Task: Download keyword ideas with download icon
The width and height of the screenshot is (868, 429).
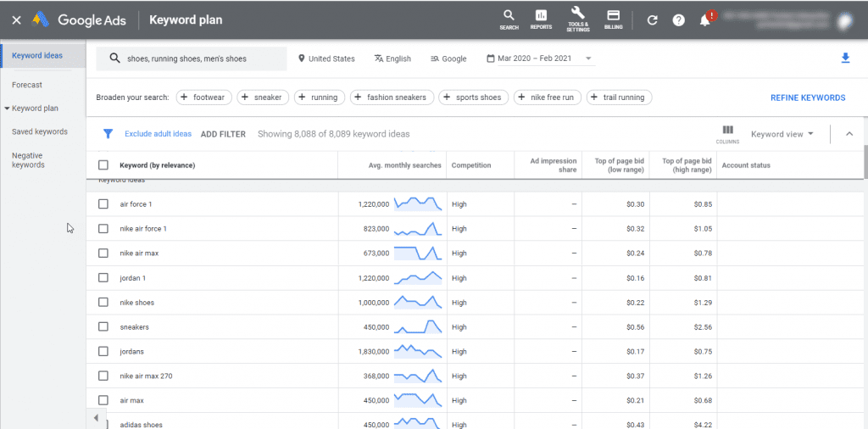Action: [844, 58]
